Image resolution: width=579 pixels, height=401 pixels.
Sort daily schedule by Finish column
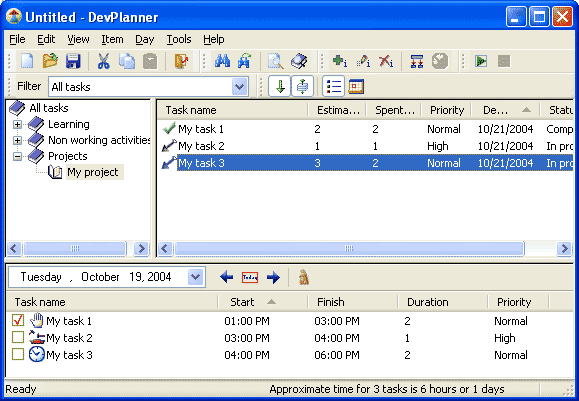pos(353,302)
